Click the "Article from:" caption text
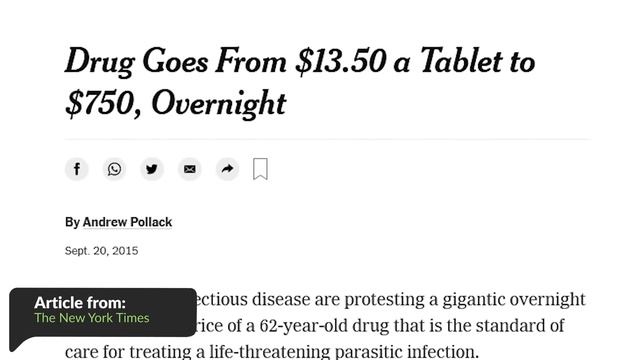 80,303
